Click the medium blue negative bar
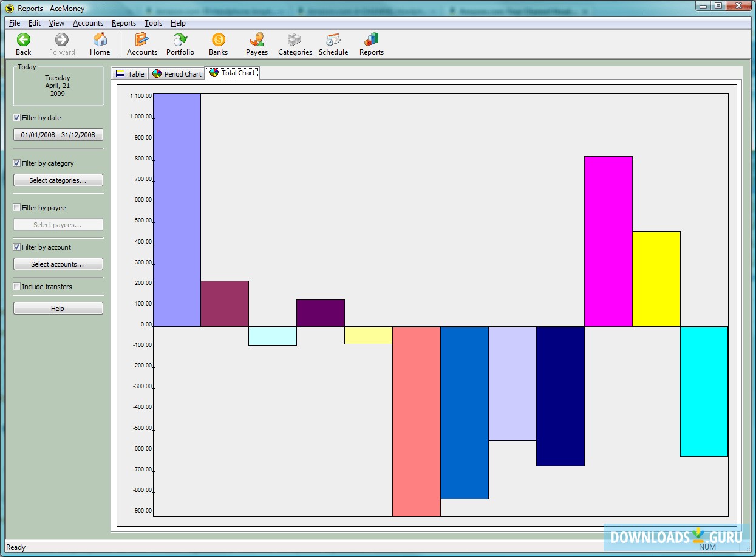The height and width of the screenshot is (557, 756). 465,412
